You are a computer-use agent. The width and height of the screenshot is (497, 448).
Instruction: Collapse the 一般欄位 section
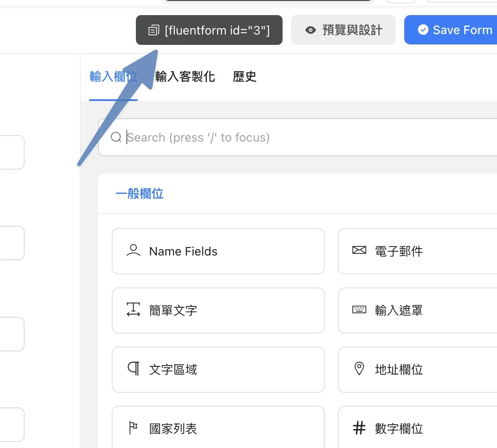(x=139, y=194)
